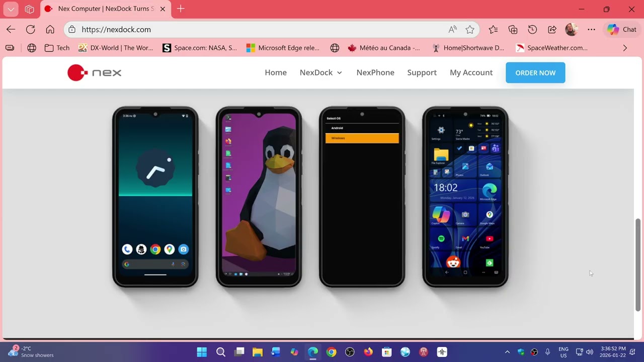
Task: Open Microsoft Word from taskbar
Action: (276, 352)
